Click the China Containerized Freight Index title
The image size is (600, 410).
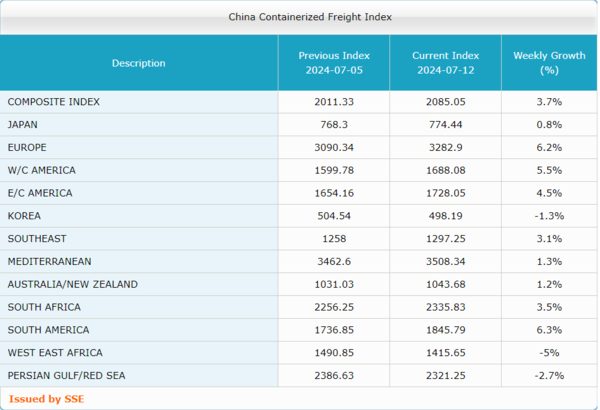pyautogui.click(x=298, y=17)
